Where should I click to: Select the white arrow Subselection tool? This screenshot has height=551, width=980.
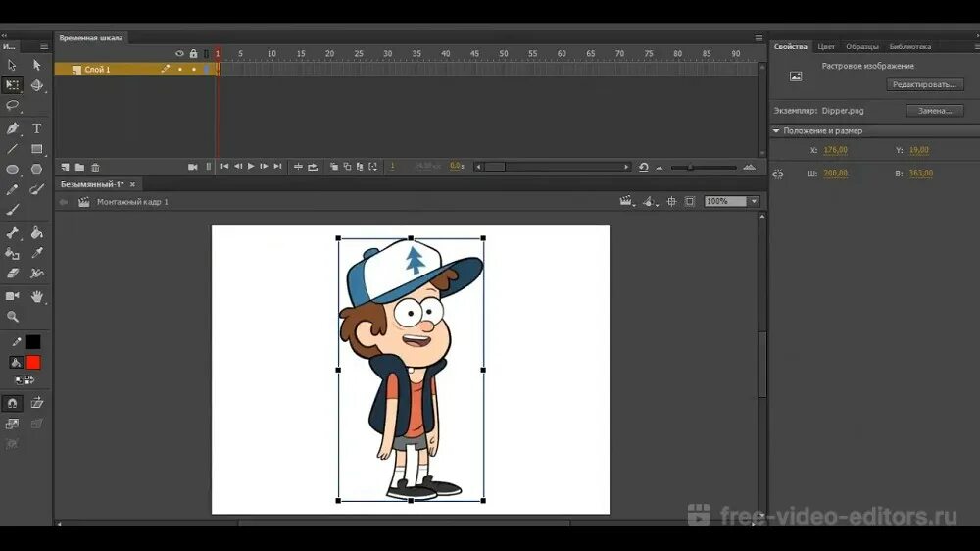[37, 65]
